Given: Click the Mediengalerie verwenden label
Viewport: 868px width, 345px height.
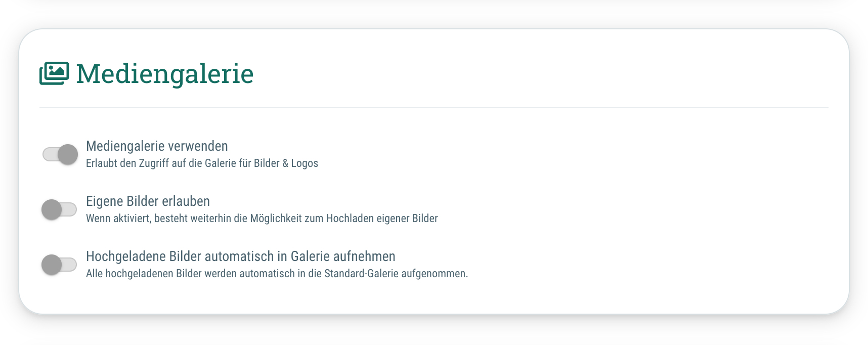Looking at the screenshot, I should 157,146.
